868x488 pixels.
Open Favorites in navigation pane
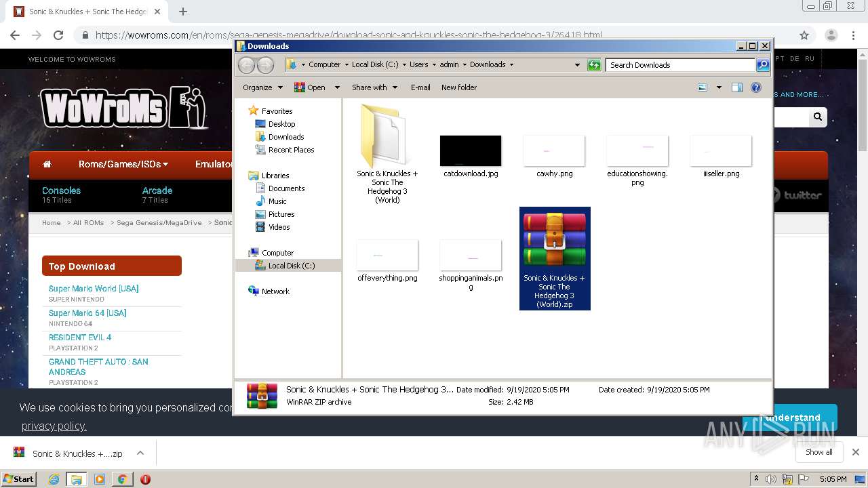tap(277, 111)
